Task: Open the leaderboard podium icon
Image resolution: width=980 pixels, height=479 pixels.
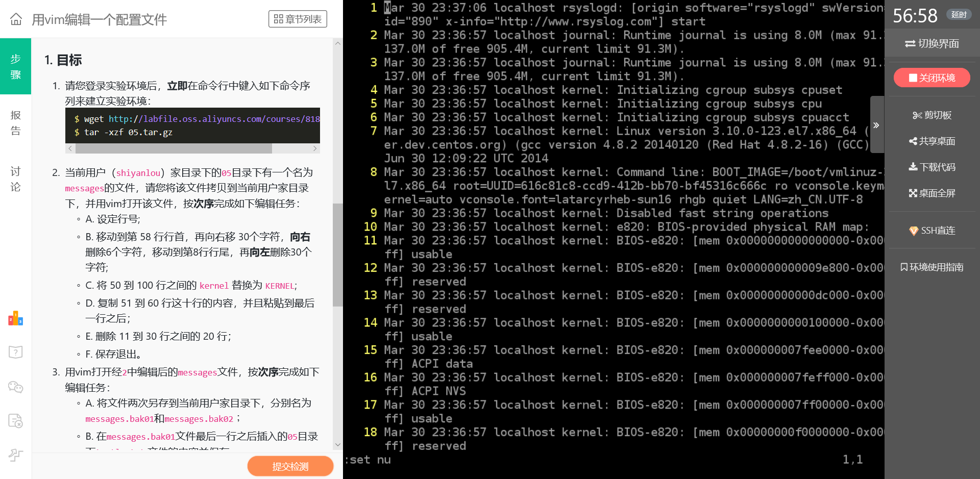Action: 15,318
